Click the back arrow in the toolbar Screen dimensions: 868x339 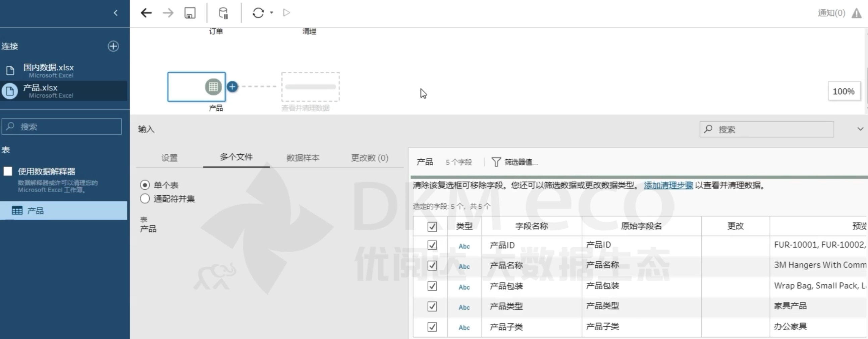tap(146, 13)
